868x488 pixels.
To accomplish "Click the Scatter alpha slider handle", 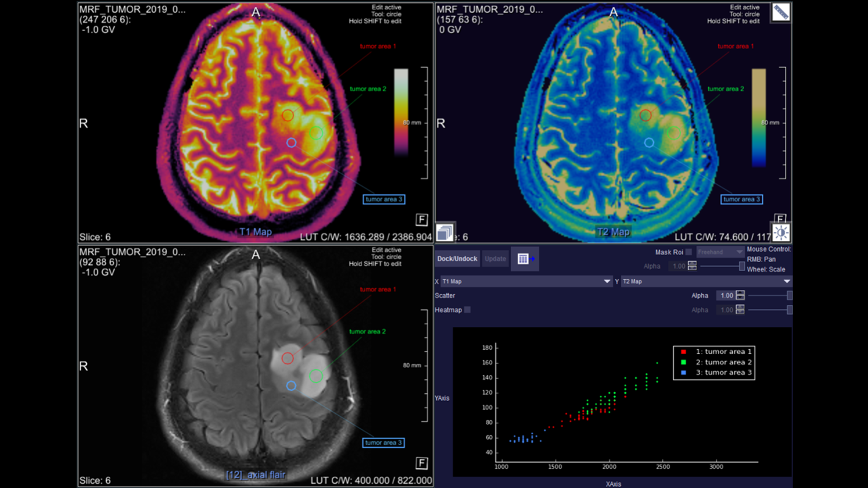I will (x=789, y=296).
